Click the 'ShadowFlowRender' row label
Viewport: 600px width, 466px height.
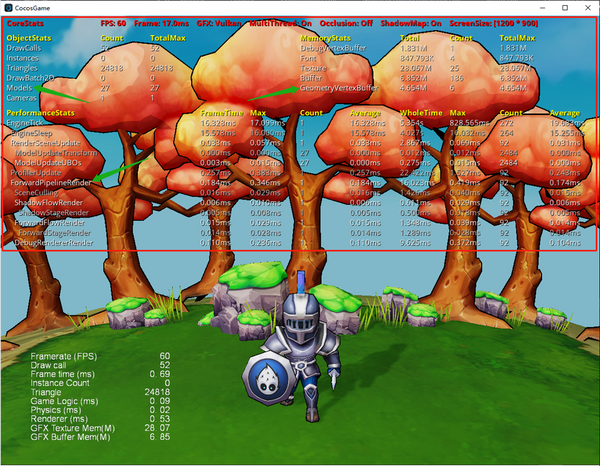pyautogui.click(x=49, y=202)
